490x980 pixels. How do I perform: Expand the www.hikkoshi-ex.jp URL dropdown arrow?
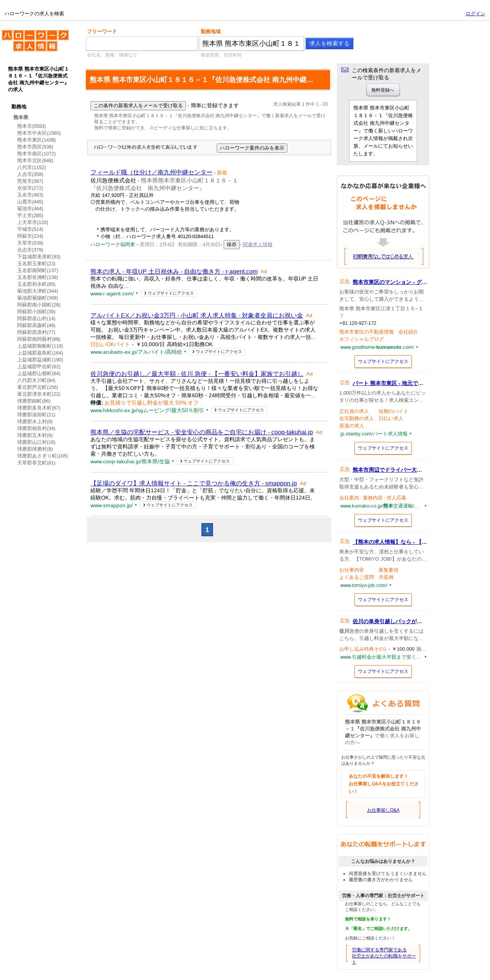point(207,410)
